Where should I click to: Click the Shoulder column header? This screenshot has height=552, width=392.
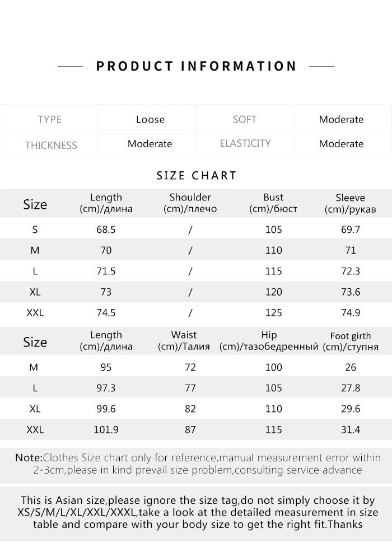click(x=190, y=203)
